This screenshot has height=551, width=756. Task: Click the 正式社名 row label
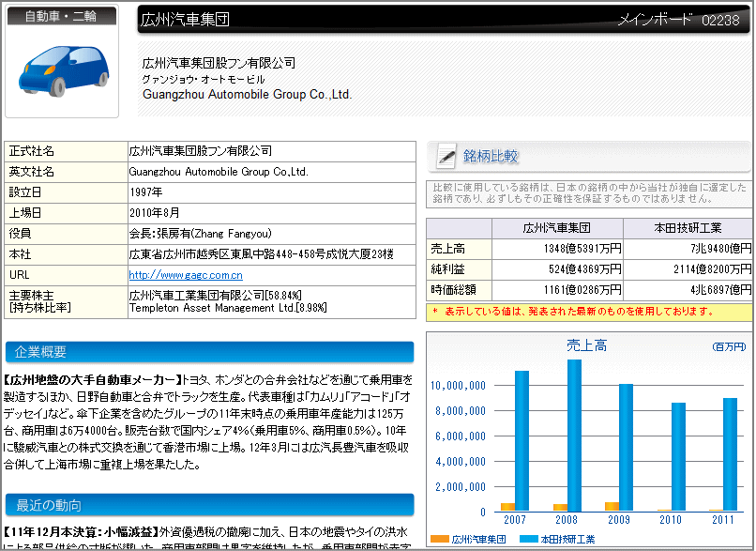click(31, 151)
